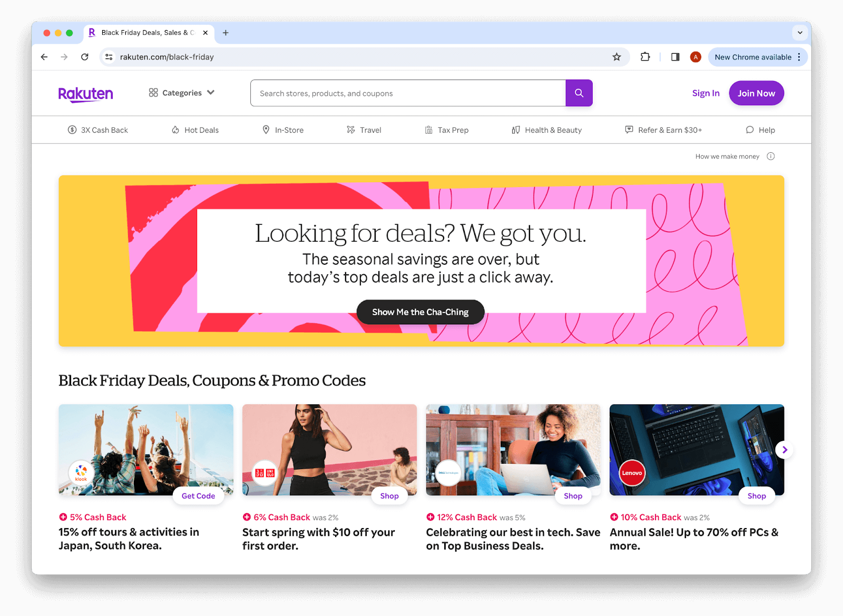Click the Dell Technologies logo badge

[448, 472]
